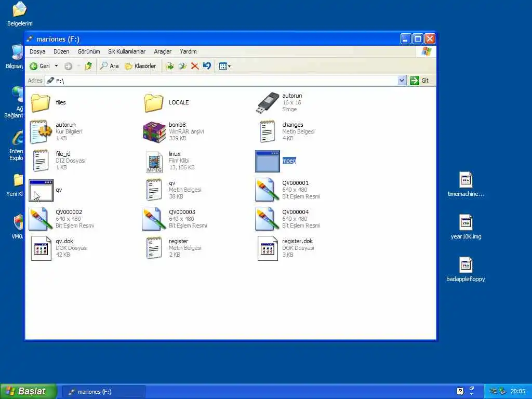The width and height of the screenshot is (532, 399).
Task: Click the QV000003 file name text
Action: (182, 212)
